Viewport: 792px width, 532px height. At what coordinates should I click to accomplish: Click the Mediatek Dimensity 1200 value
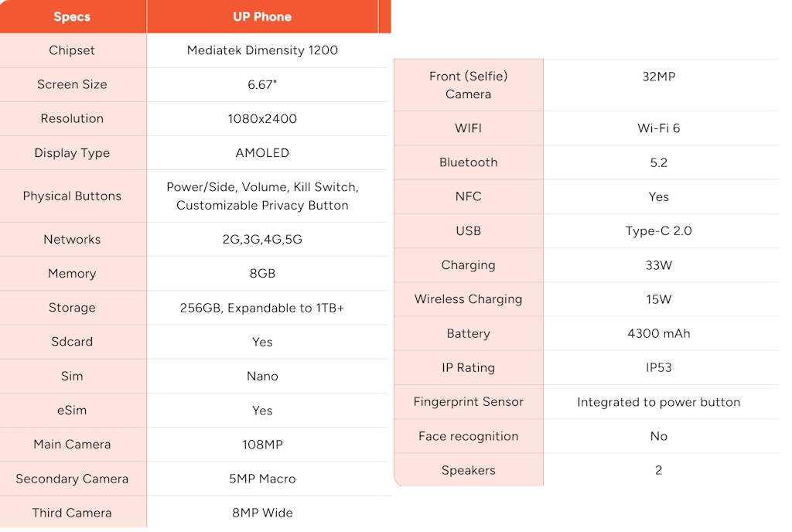262,50
